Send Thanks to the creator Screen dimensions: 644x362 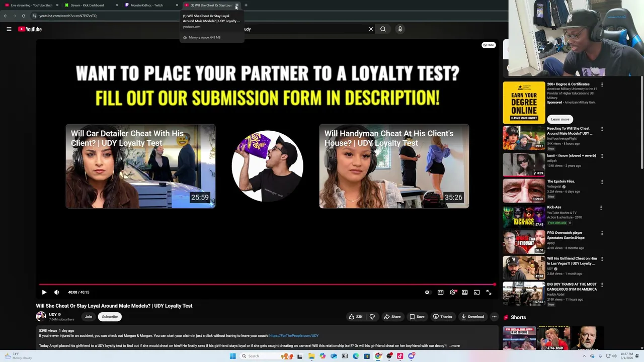pos(443,317)
